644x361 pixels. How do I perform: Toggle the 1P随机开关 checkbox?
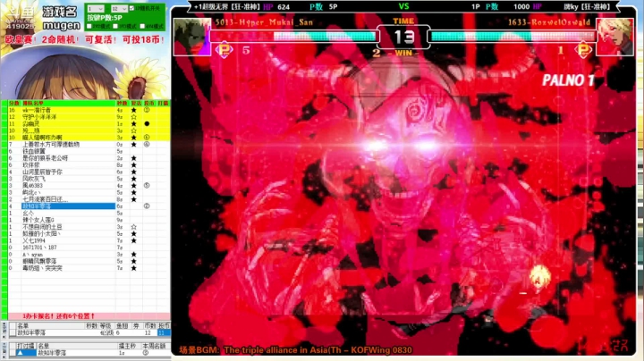tap(131, 8)
